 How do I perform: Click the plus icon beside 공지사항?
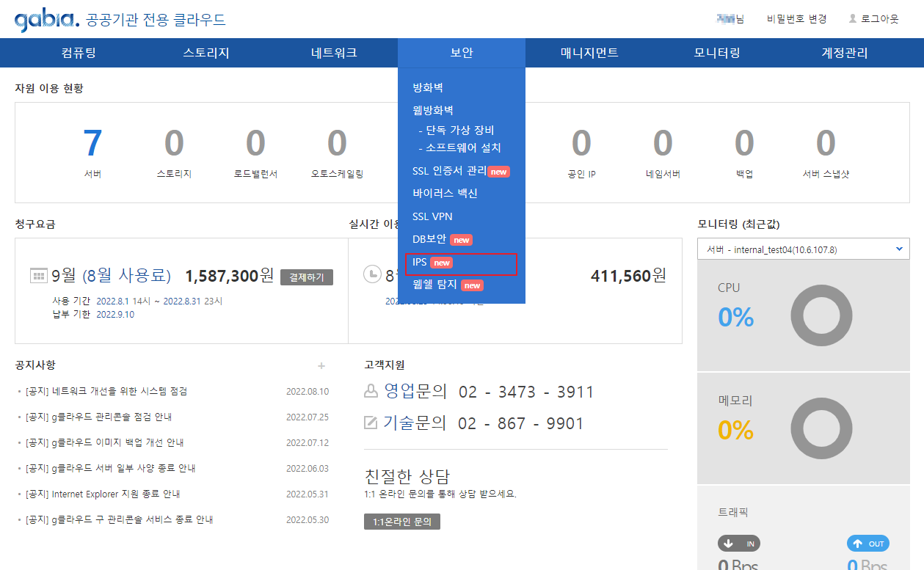coord(321,365)
